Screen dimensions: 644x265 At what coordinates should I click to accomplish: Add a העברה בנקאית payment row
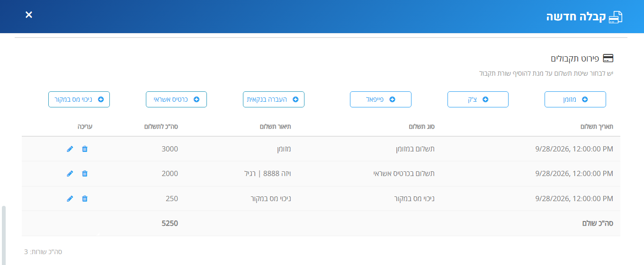[274, 99]
